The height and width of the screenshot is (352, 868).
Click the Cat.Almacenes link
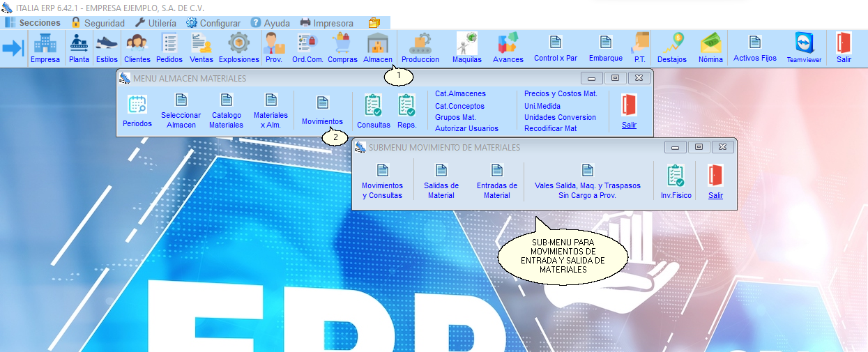click(x=460, y=93)
